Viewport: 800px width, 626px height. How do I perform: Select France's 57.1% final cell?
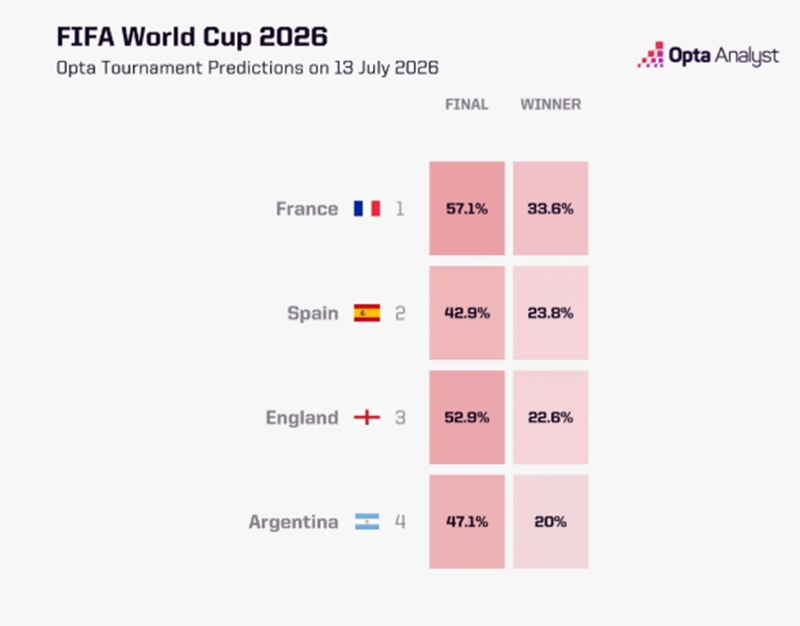point(467,208)
